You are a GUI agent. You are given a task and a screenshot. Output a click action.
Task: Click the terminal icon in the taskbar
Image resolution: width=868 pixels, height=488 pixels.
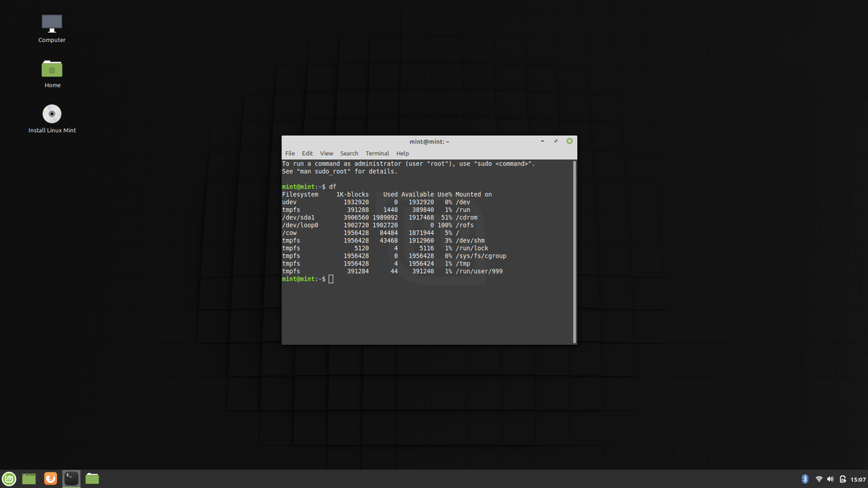[71, 479]
